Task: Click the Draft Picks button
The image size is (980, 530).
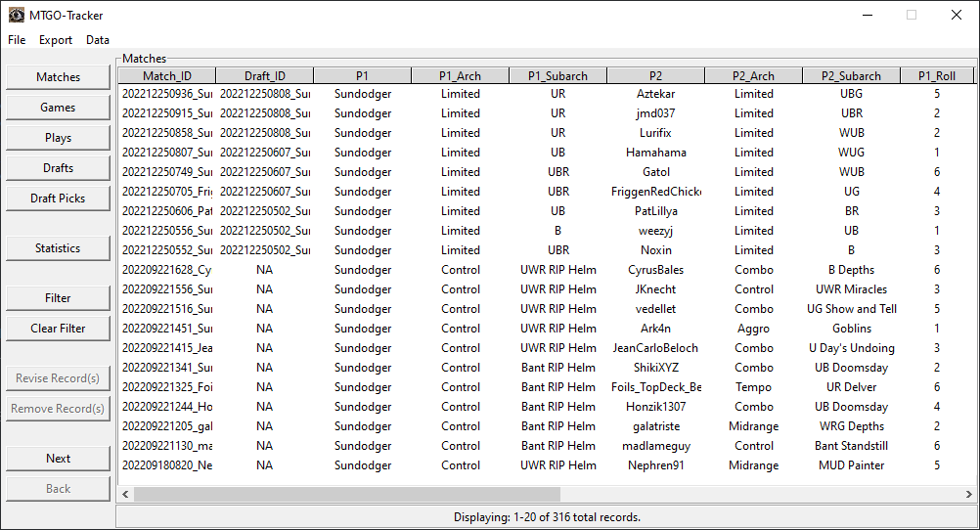Action: tap(58, 199)
